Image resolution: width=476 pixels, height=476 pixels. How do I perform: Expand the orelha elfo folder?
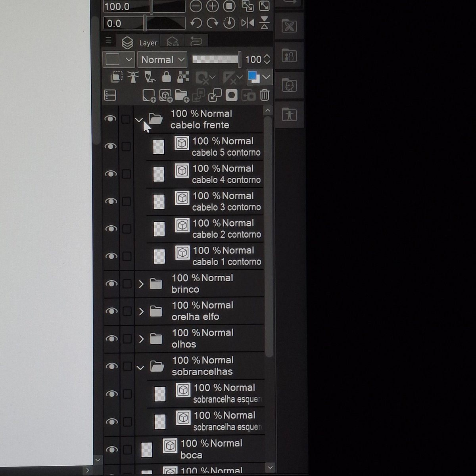(x=141, y=311)
